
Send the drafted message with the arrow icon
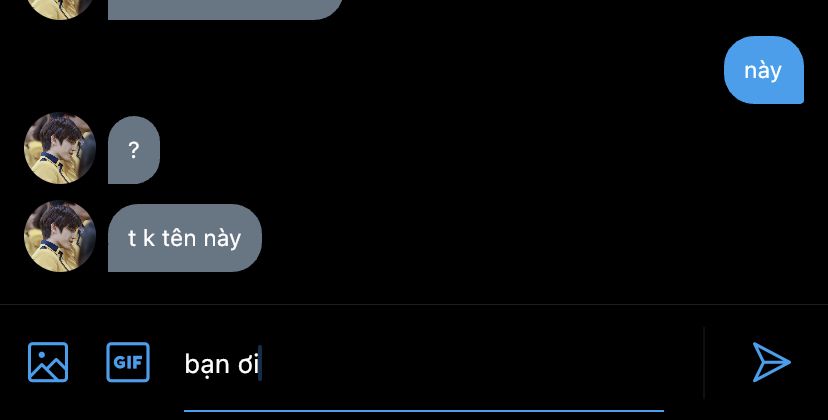tap(771, 362)
